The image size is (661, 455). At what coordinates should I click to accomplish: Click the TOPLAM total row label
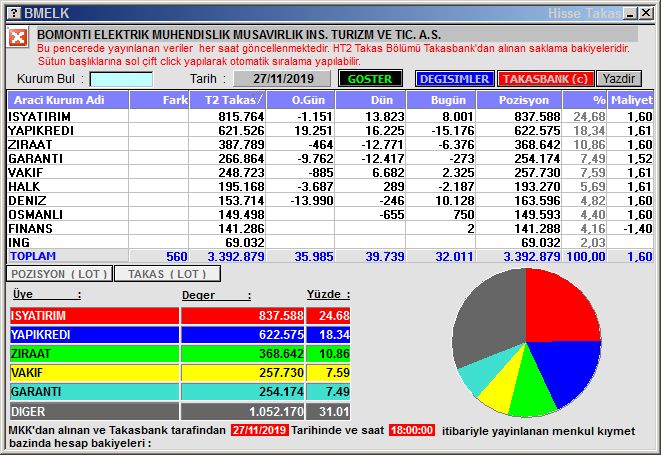click(33, 256)
